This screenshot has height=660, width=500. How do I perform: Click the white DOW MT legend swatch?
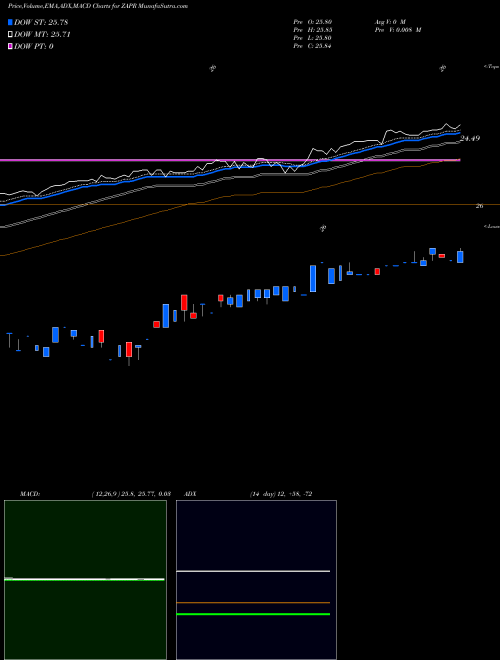(10, 35)
